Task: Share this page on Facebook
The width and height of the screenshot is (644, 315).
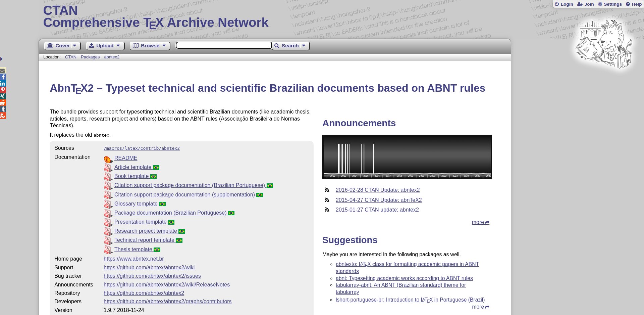Action: [3, 77]
